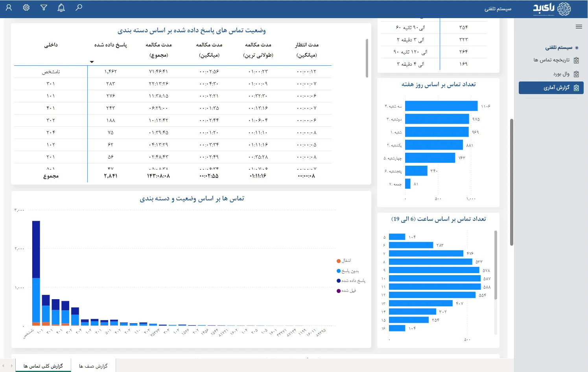Select the دوشنبه bar showing ۹۷۵
This screenshot has width=588, height=372.
coord(437,119)
